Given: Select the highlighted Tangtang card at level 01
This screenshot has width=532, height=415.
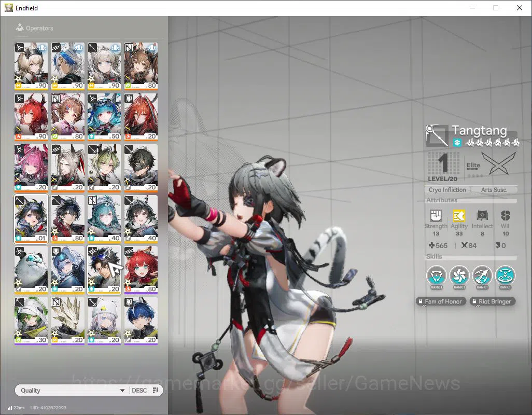Looking at the screenshot, I should (x=31, y=218).
